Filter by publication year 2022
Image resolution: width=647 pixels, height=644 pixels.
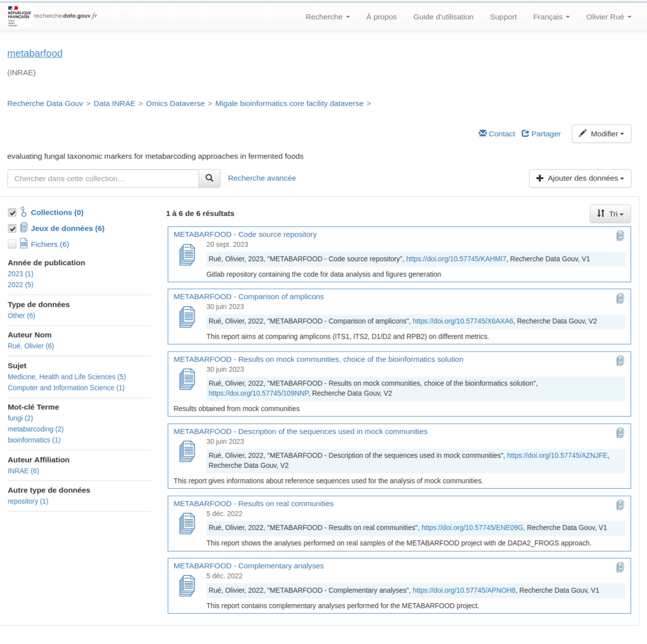point(20,285)
